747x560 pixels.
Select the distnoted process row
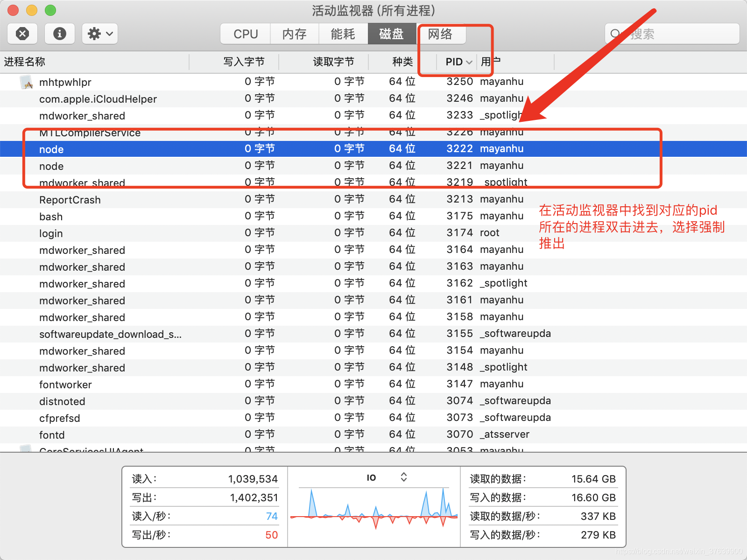click(373, 401)
